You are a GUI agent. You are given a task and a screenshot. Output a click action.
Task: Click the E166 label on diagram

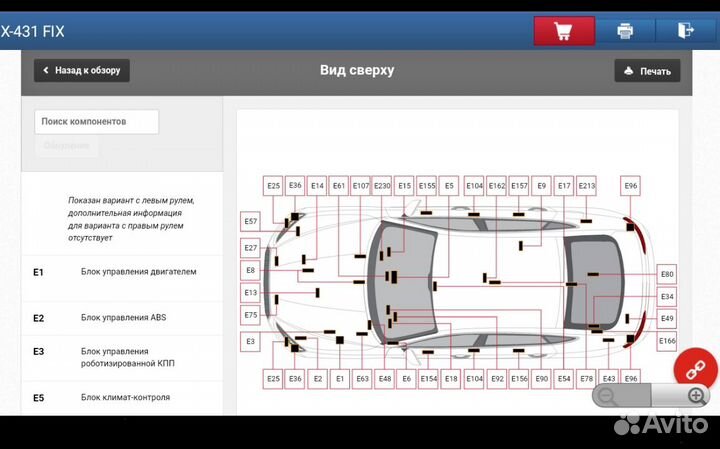[667, 341]
